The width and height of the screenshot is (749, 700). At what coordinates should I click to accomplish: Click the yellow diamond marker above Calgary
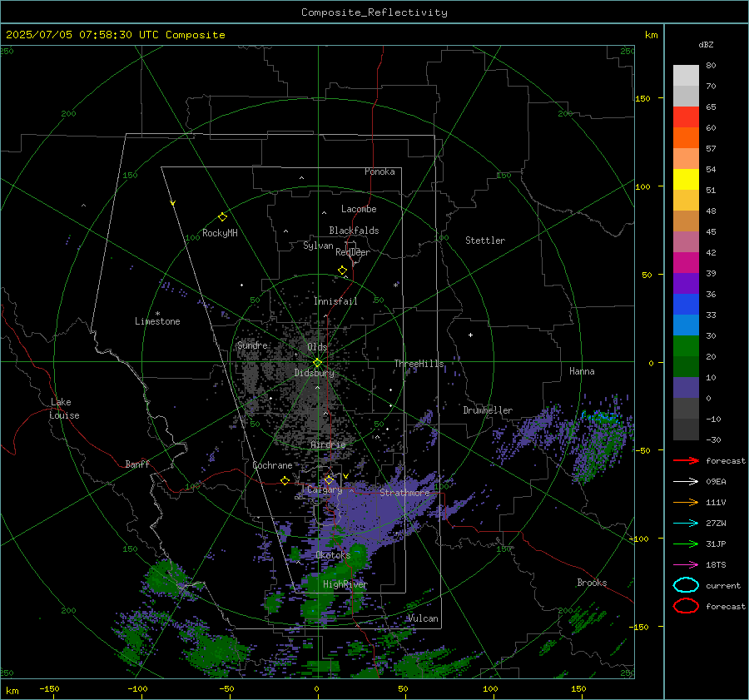[329, 479]
